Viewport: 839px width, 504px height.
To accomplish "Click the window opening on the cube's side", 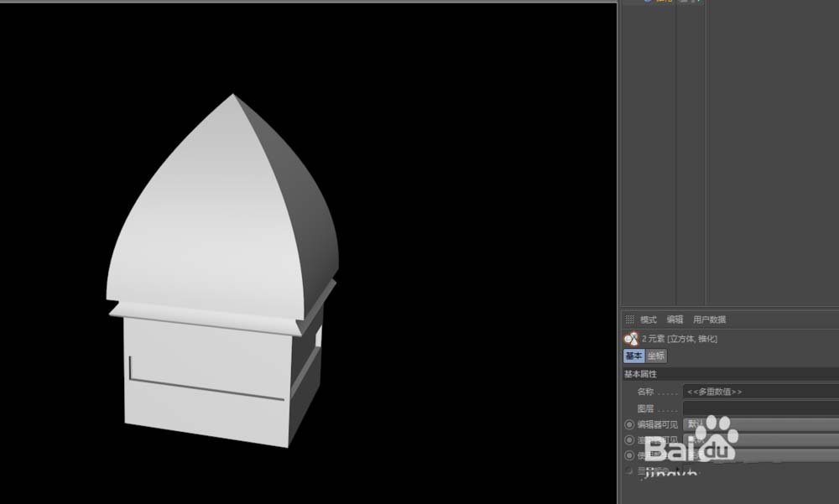I will pos(318,337).
